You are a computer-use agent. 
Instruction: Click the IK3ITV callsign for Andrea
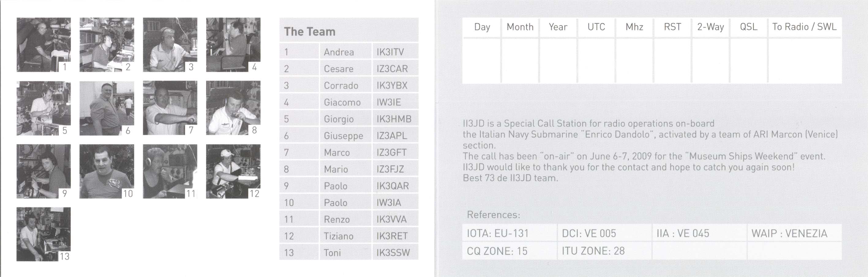click(390, 52)
